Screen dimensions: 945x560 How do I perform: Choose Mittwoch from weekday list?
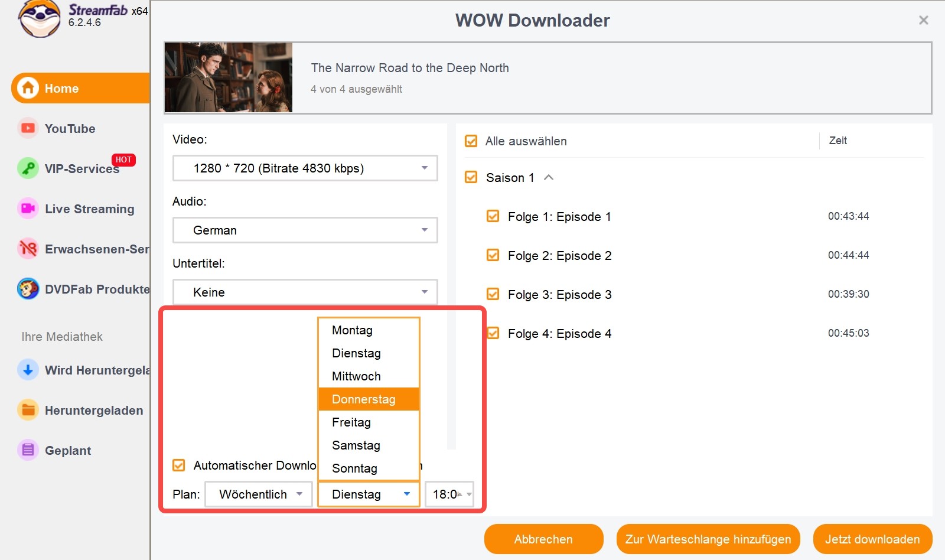click(x=369, y=376)
